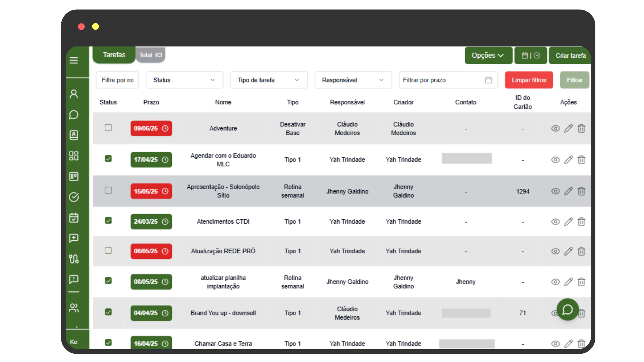The image size is (644, 362).
Task: Click the Limpar filtros button
Action: tap(529, 80)
